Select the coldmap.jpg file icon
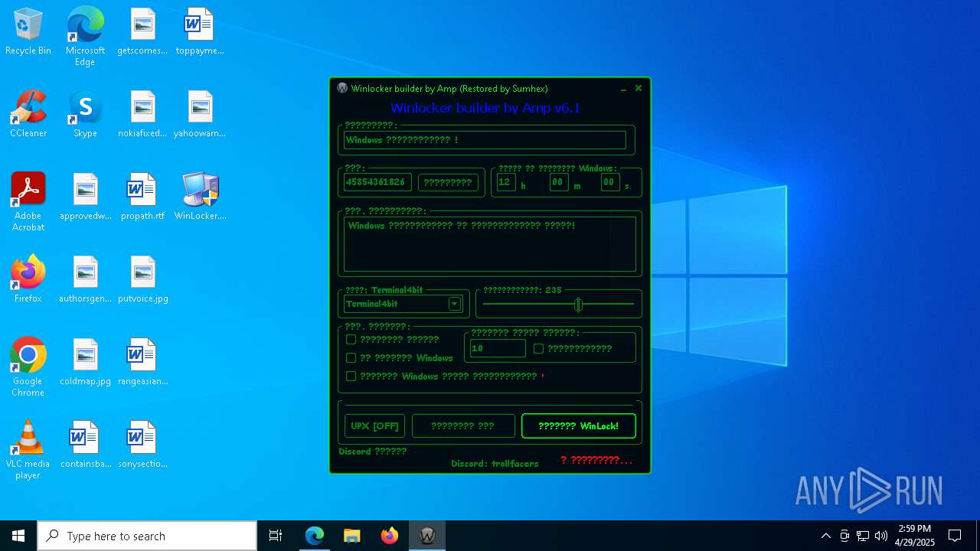 (86, 362)
